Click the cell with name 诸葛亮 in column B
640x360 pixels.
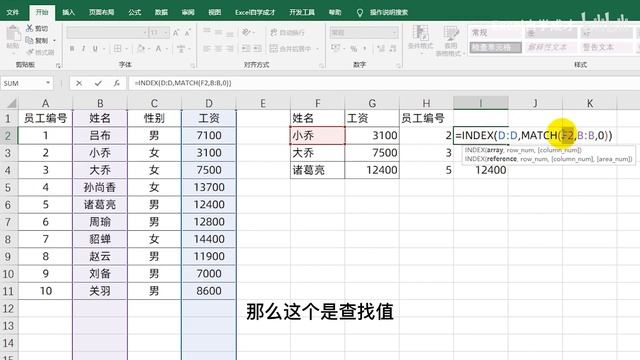click(100, 204)
